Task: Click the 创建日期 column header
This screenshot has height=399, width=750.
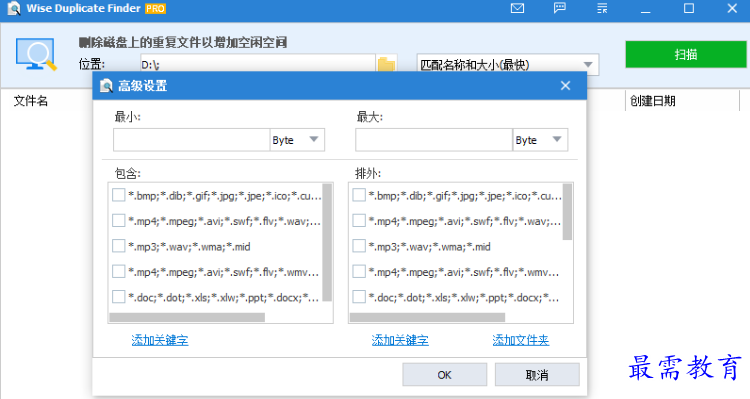Action: (652, 101)
